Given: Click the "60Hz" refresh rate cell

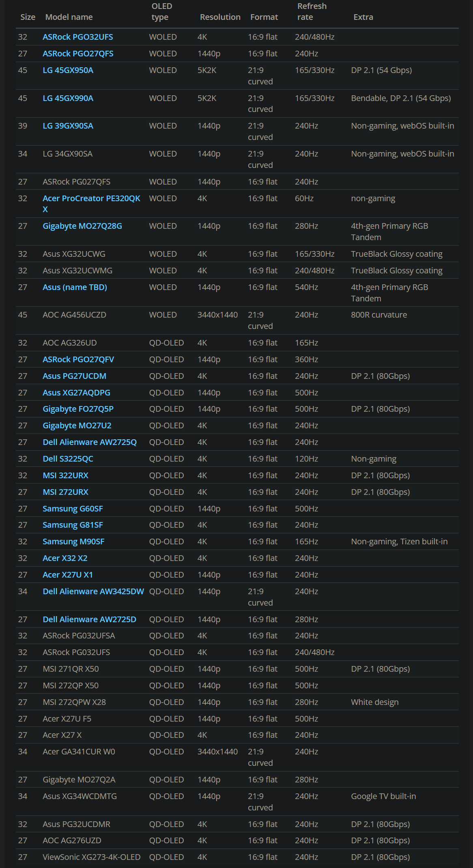Looking at the screenshot, I should (304, 198).
